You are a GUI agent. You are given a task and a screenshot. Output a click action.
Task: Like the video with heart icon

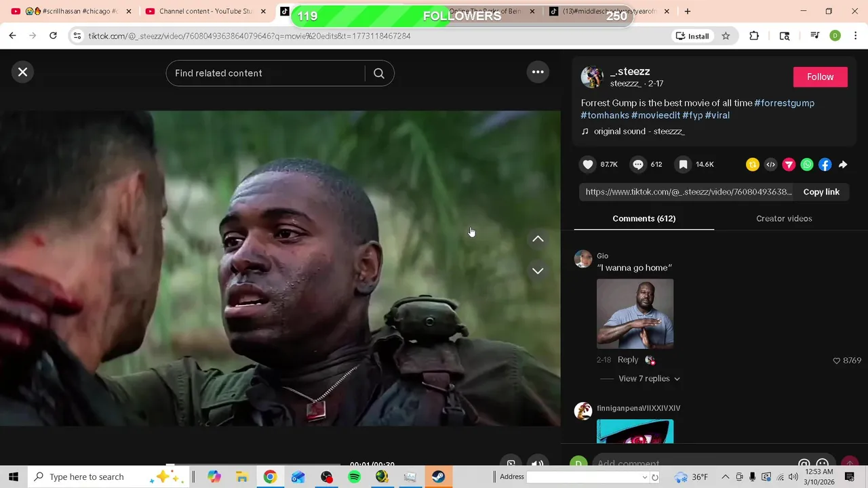(588, 164)
